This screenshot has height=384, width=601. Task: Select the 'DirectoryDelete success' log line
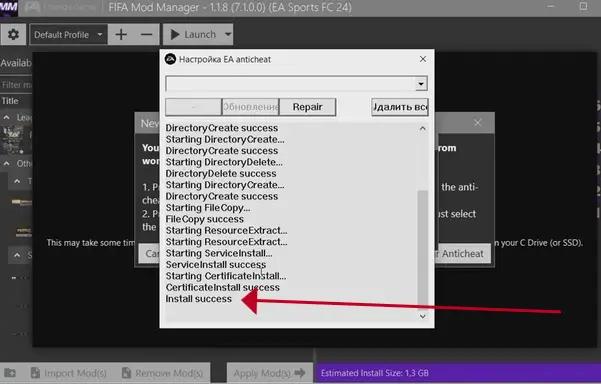(220, 174)
